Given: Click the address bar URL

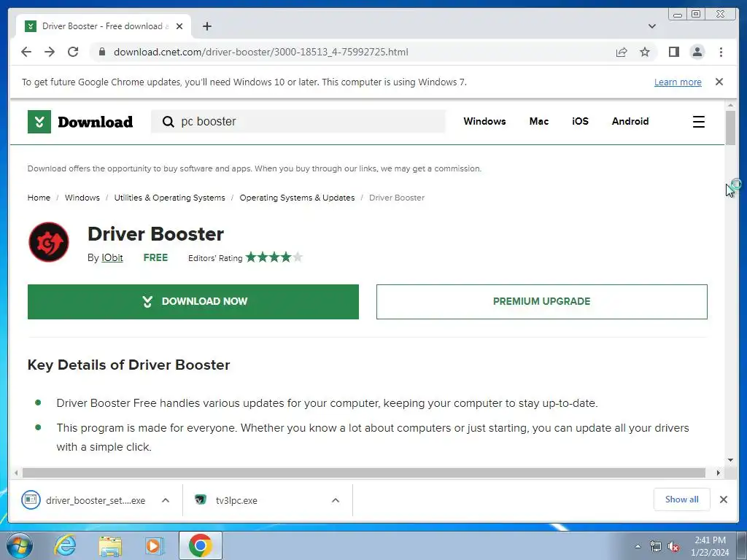Looking at the screenshot, I should [260, 52].
